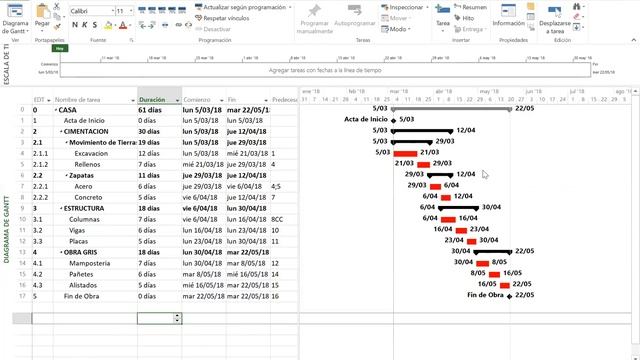Click the Outdent task arrow icon
640x360 pixels.
click(x=142, y=25)
